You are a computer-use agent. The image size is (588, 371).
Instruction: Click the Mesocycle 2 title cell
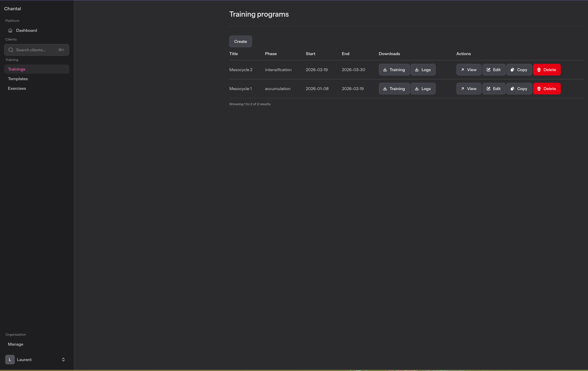(x=241, y=70)
